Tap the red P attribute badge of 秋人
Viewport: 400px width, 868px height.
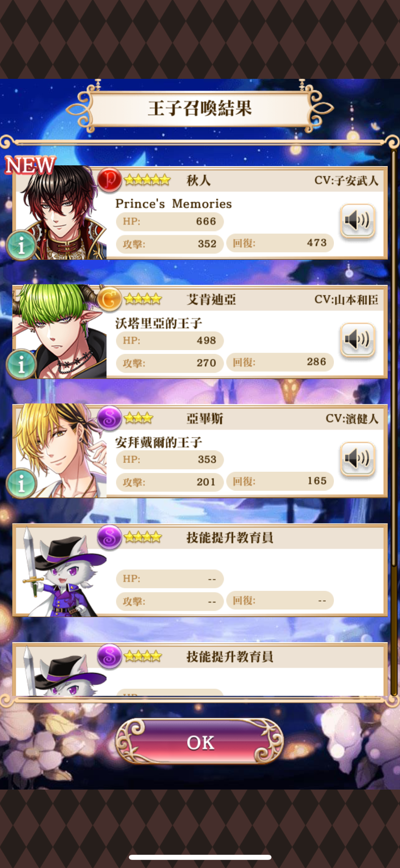point(110,180)
